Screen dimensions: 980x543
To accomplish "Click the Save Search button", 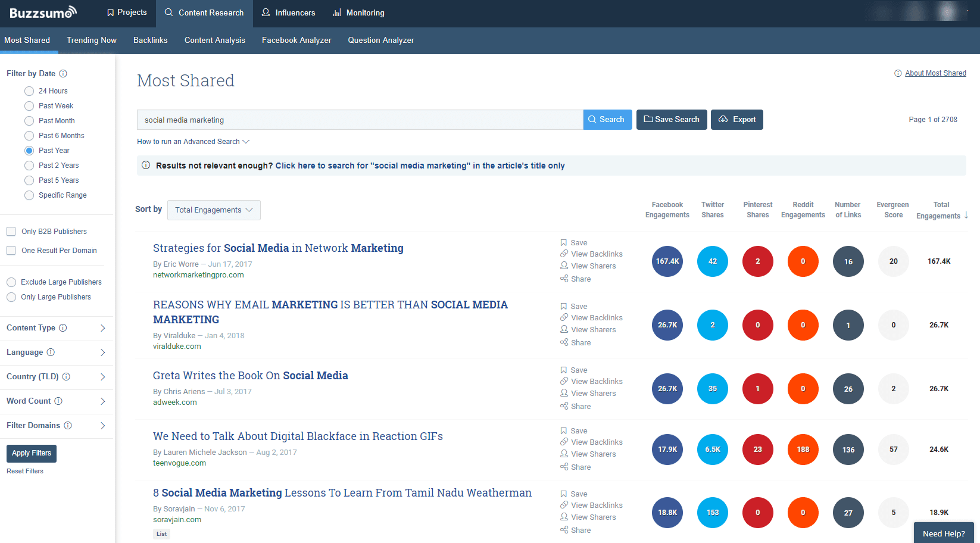I will (672, 120).
